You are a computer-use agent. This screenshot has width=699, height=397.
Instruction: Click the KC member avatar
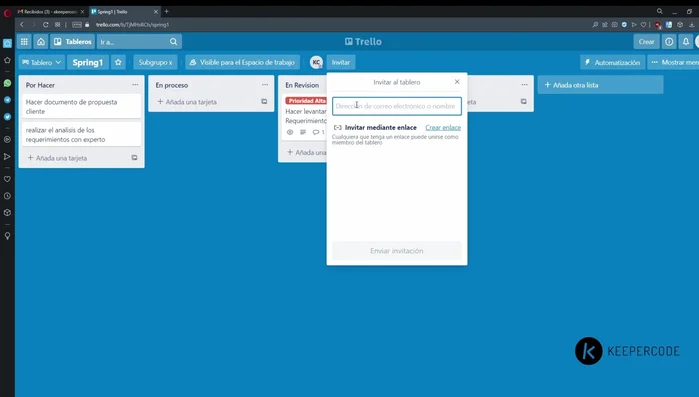point(316,62)
